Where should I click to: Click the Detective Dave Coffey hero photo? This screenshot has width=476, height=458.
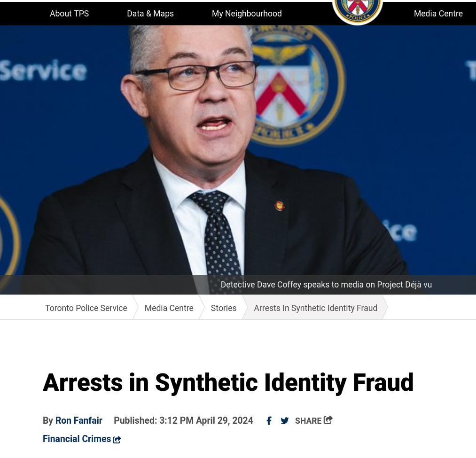(x=238, y=150)
